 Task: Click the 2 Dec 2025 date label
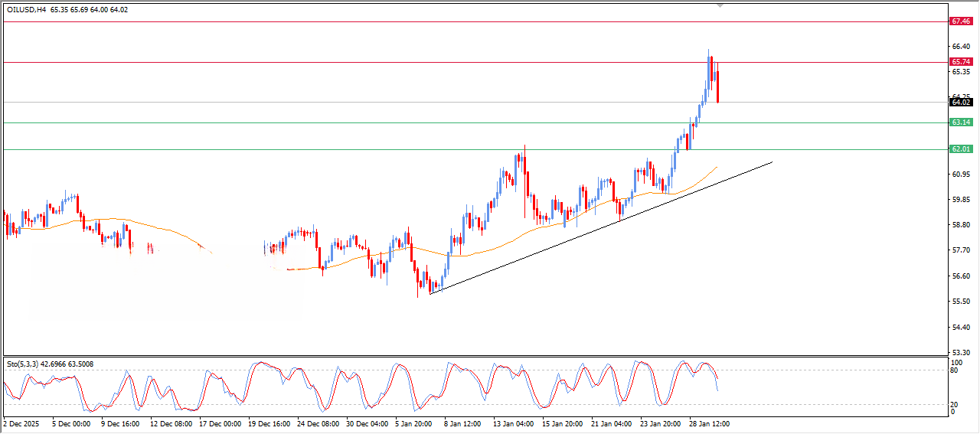(x=22, y=423)
